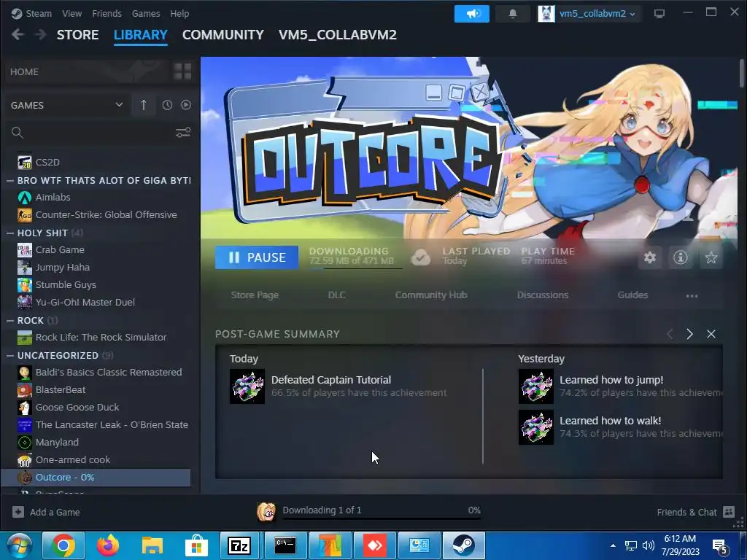
Task: Go forward with the right arrow
Action: click(x=41, y=35)
